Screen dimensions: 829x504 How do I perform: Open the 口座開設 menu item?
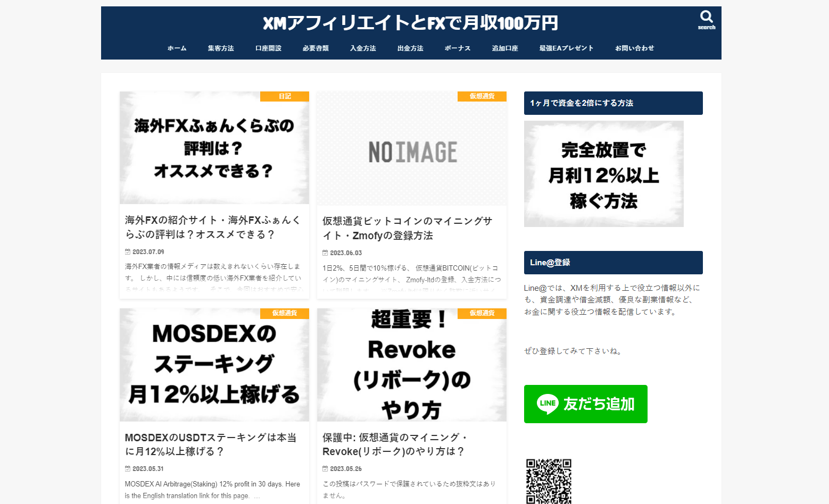point(268,48)
